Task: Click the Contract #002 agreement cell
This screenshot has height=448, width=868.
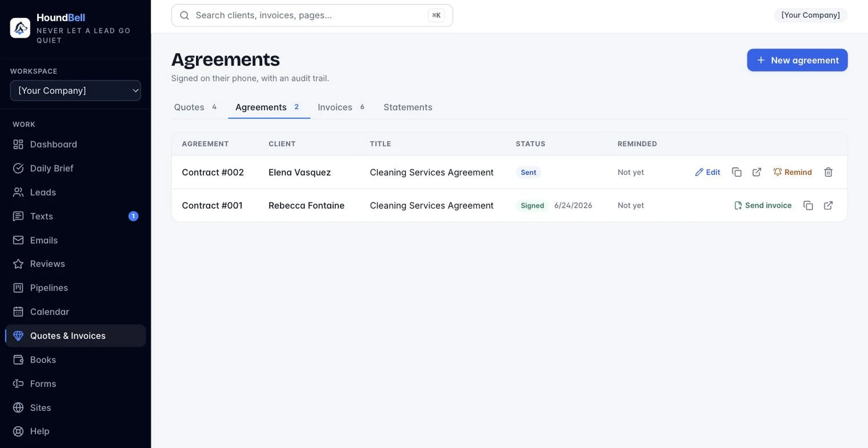Action: (x=213, y=172)
